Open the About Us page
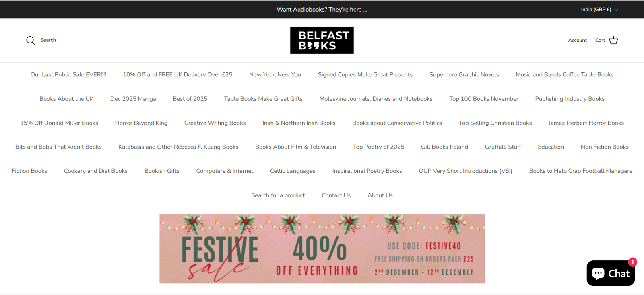Viewport: 644px width, 295px height. [x=380, y=195]
